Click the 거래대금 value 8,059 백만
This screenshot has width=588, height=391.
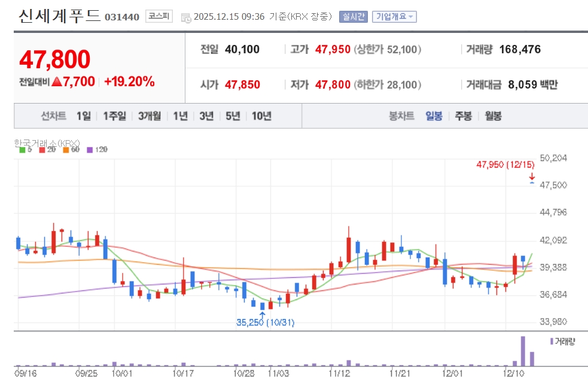pos(533,84)
